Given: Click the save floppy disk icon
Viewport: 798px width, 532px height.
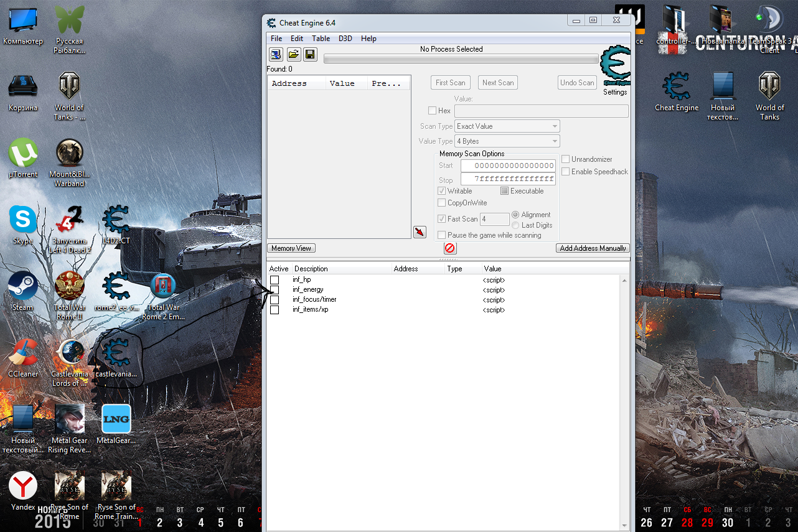Looking at the screenshot, I should click(310, 55).
